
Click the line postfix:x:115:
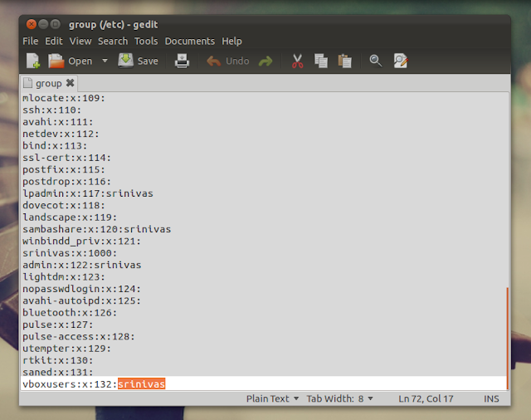64,169
